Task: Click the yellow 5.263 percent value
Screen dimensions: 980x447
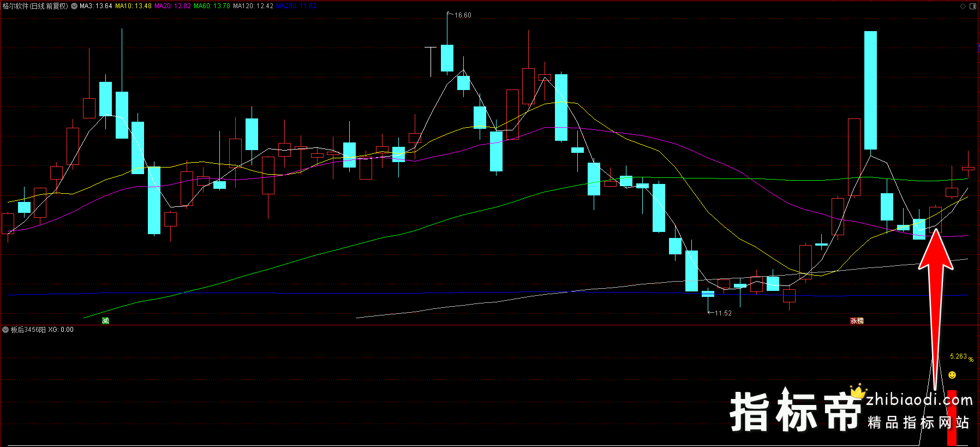Action: point(961,357)
